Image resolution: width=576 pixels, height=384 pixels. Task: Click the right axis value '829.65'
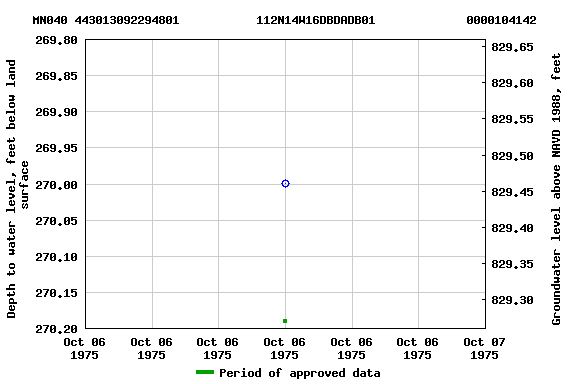pos(512,47)
